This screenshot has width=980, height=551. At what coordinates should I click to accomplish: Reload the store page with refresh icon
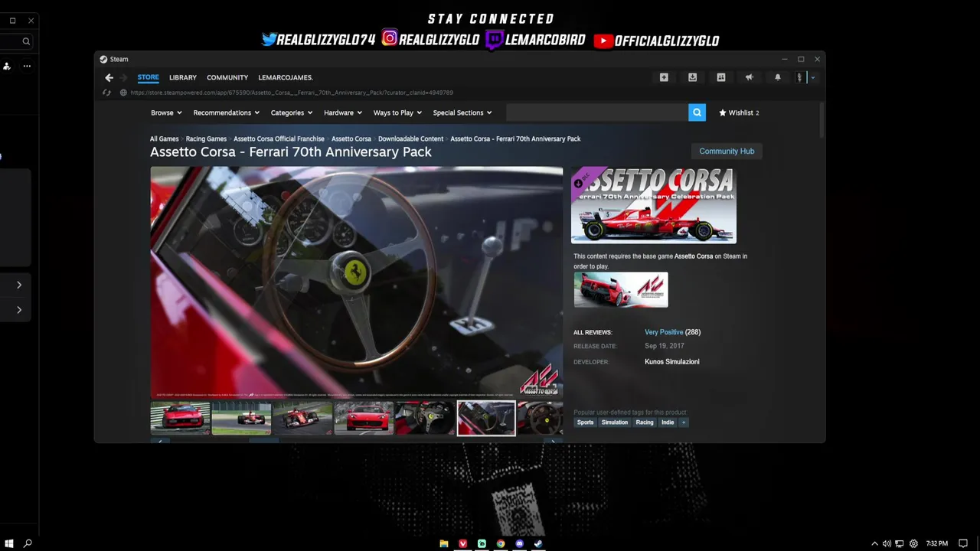pyautogui.click(x=107, y=93)
